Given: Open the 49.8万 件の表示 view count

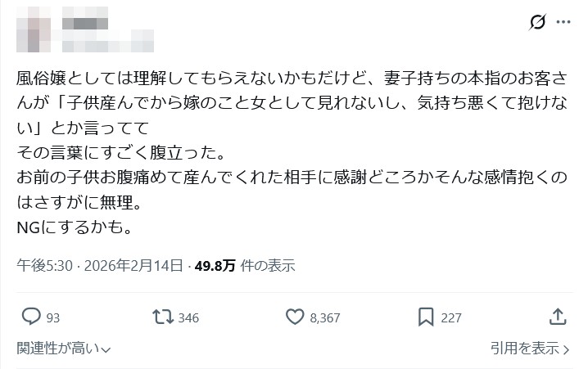Looking at the screenshot, I should 244,266.
